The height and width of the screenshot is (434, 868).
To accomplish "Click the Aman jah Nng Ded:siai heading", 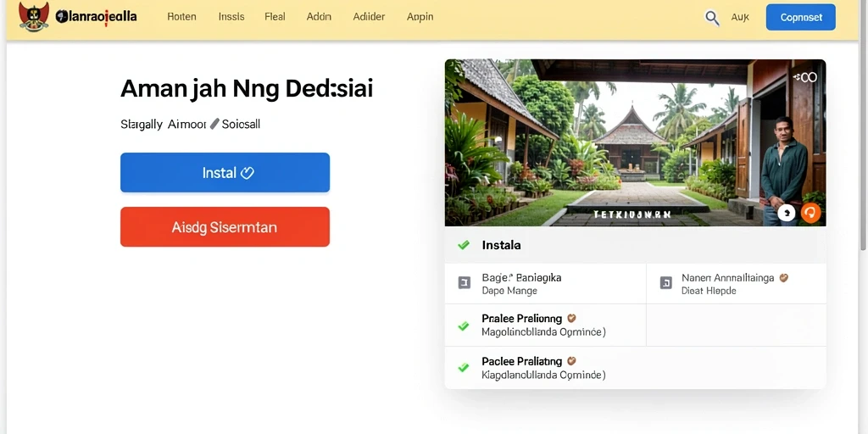I will pyautogui.click(x=247, y=88).
